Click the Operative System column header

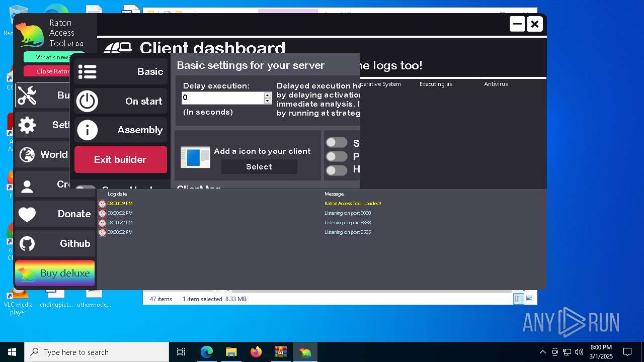(x=380, y=84)
